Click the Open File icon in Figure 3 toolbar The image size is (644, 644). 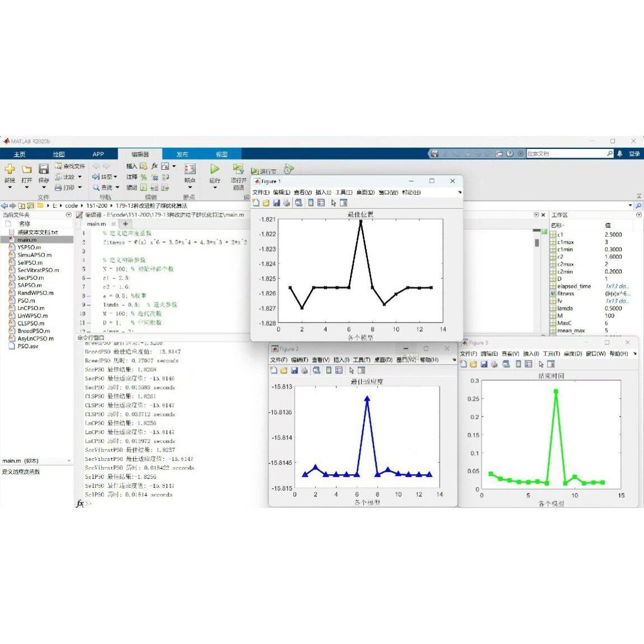[x=474, y=365]
